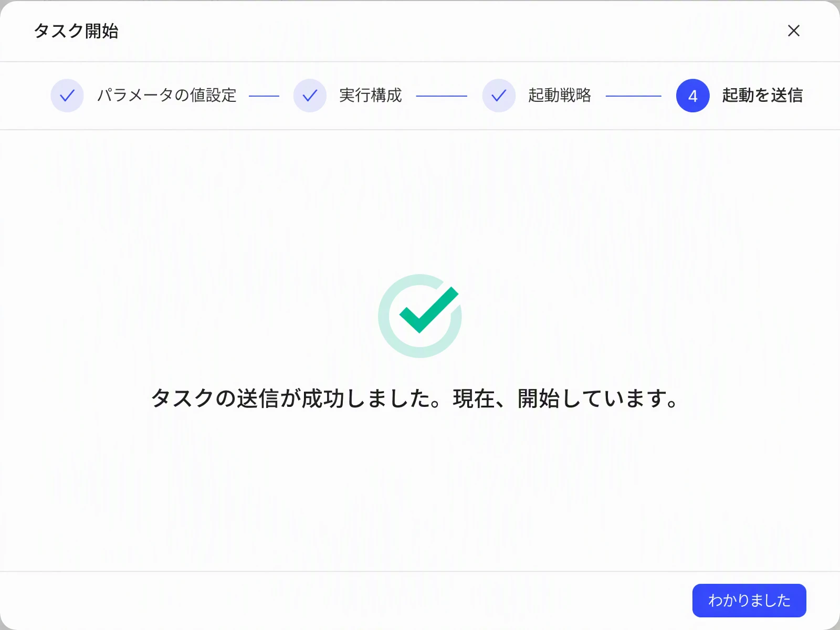Click the 現在、開始しています text
Viewport: 840px width, 630px height.
566,398
